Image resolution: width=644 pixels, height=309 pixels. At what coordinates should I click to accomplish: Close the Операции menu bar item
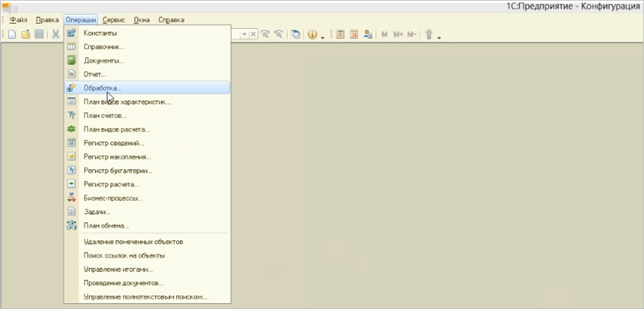[81, 20]
